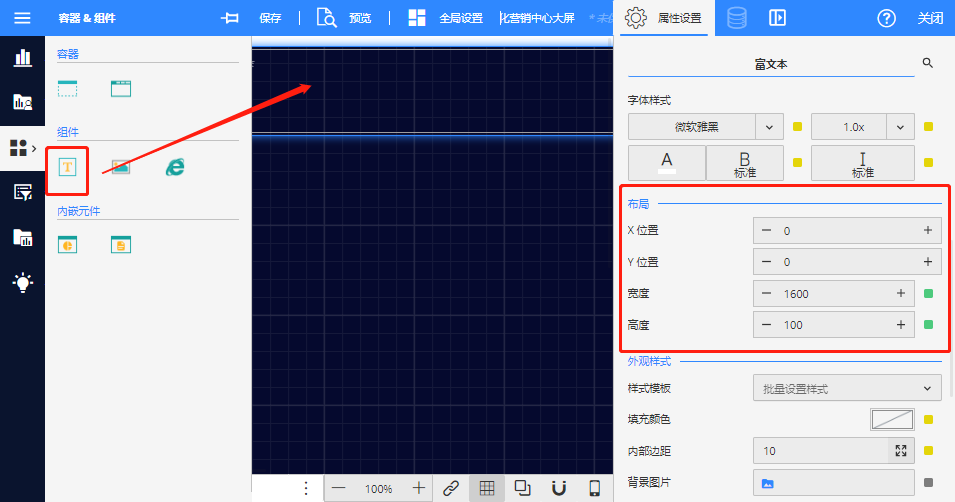This screenshot has height=502, width=955.
Task: Open the hamburger main menu
Action: pyautogui.click(x=22, y=18)
